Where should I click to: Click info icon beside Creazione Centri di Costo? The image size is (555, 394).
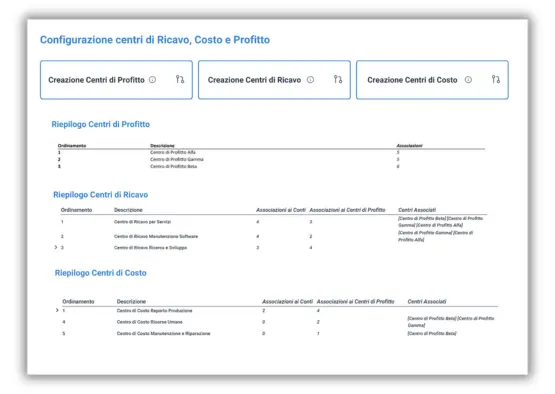(468, 80)
